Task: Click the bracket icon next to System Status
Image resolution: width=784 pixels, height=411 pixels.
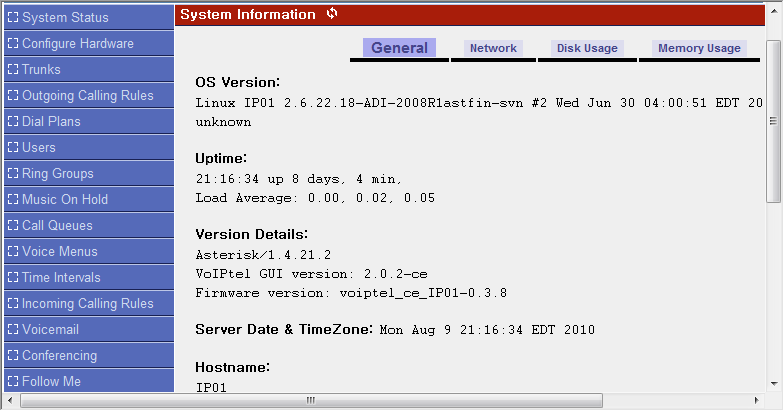Action: pos(13,17)
